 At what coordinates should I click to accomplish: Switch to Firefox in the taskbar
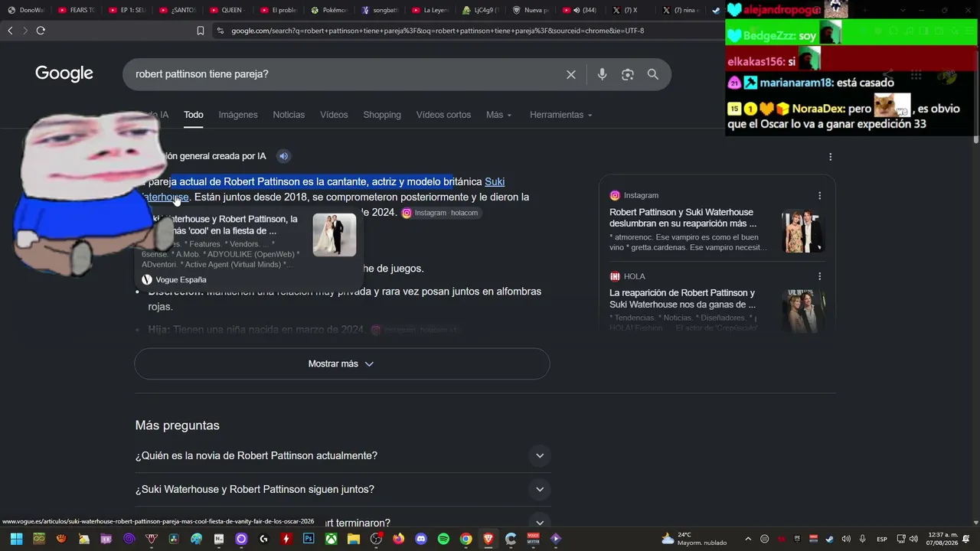[x=398, y=539]
